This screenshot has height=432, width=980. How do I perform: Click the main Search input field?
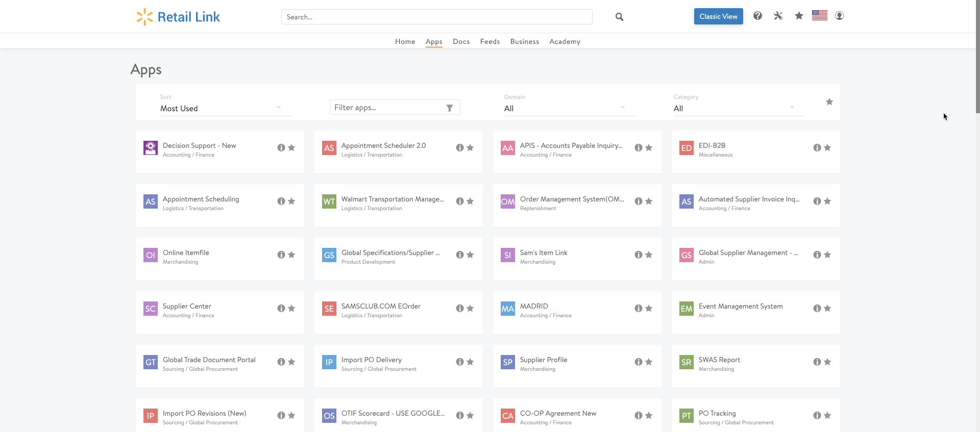tap(436, 17)
